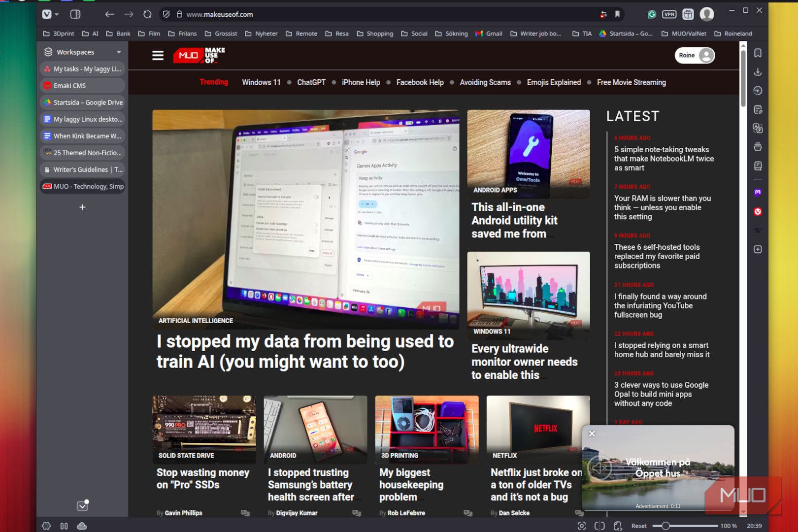Open the Free Movie Streaming trending topic

pos(632,82)
